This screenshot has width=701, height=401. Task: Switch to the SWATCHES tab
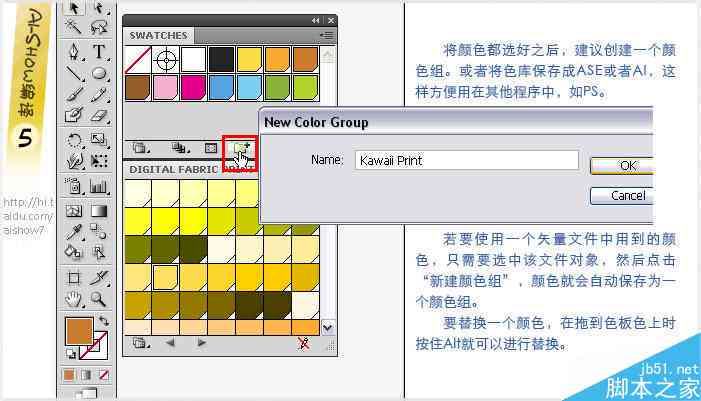coord(158,35)
